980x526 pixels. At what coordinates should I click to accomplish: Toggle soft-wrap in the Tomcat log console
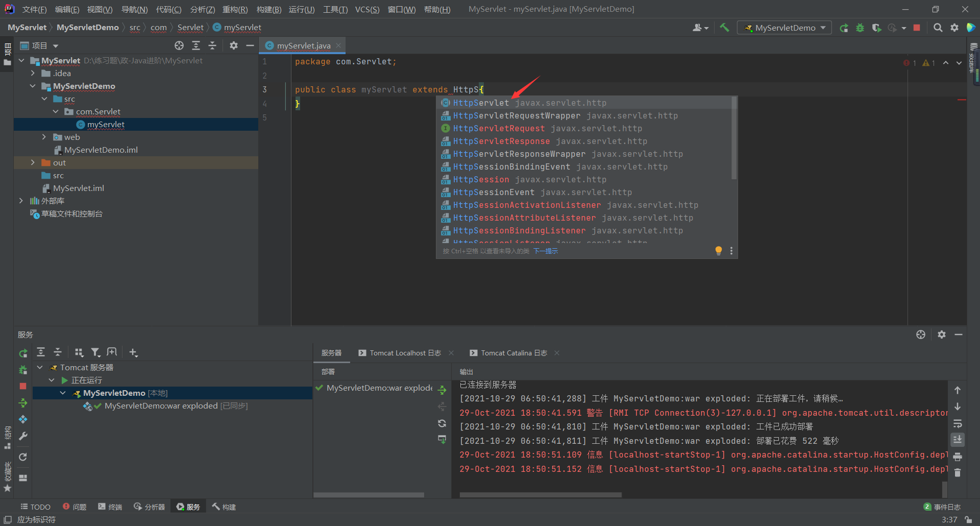point(958,423)
